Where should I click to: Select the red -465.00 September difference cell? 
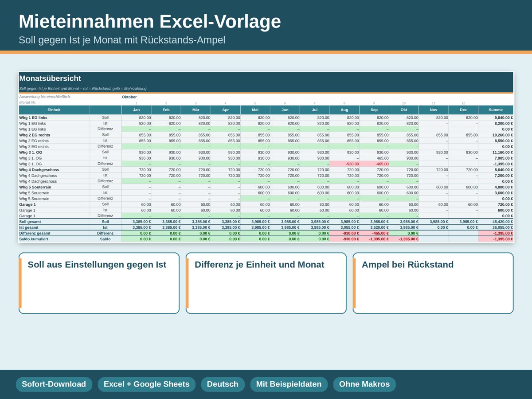click(374, 164)
